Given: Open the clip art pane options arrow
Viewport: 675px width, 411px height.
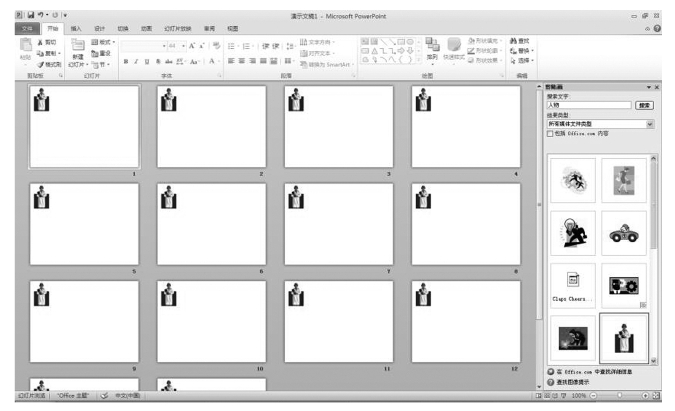Looking at the screenshot, I should pos(648,87).
